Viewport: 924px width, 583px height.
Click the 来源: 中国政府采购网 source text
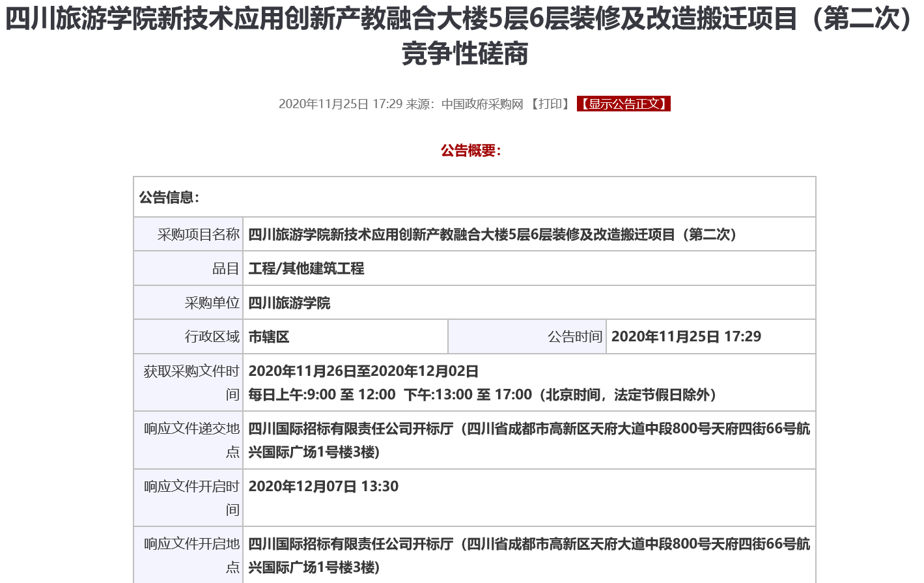(x=465, y=104)
